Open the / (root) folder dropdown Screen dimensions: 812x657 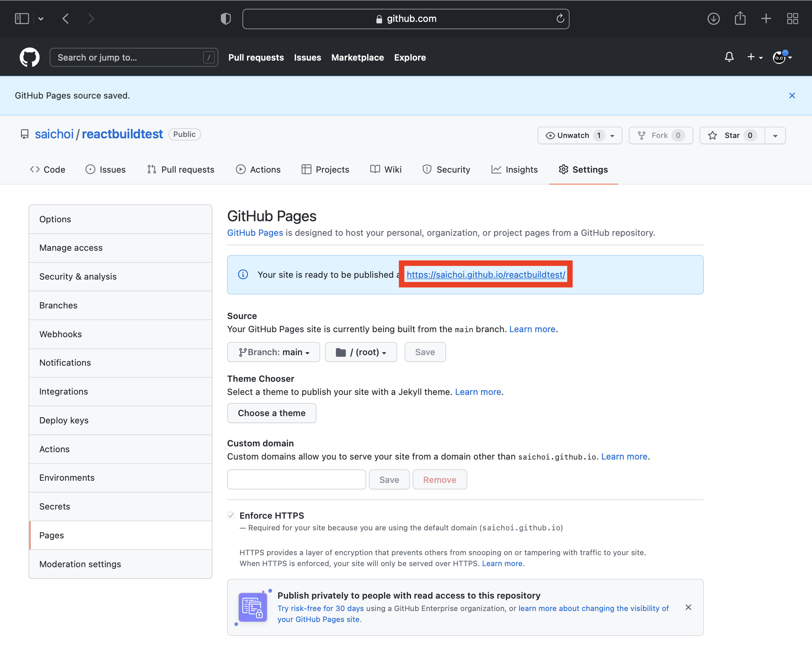pos(361,352)
